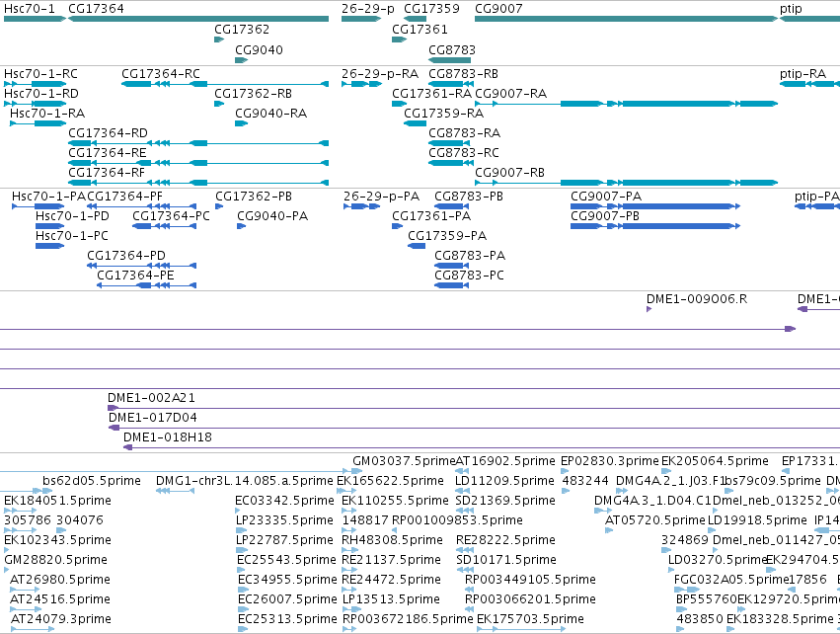Select the DME1-009006.R feature
840x634 pixels.
(649, 309)
